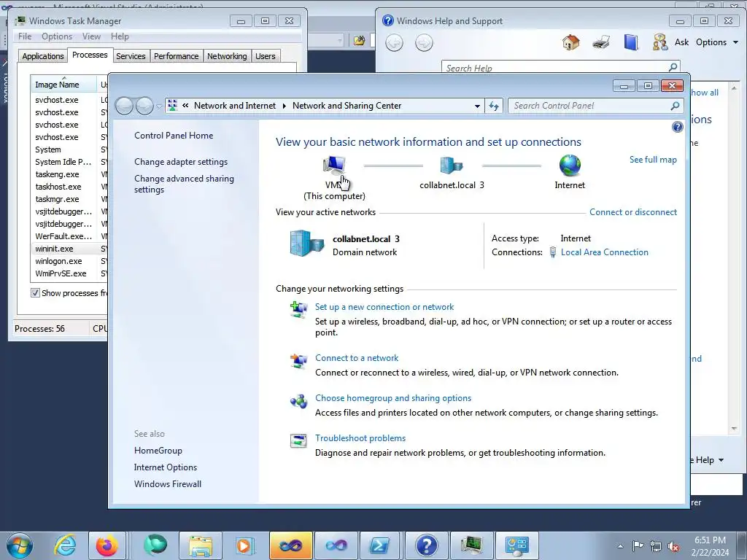Open Control Panel help question mark icon
Image resolution: width=747 pixels, height=560 pixels.
click(x=678, y=127)
